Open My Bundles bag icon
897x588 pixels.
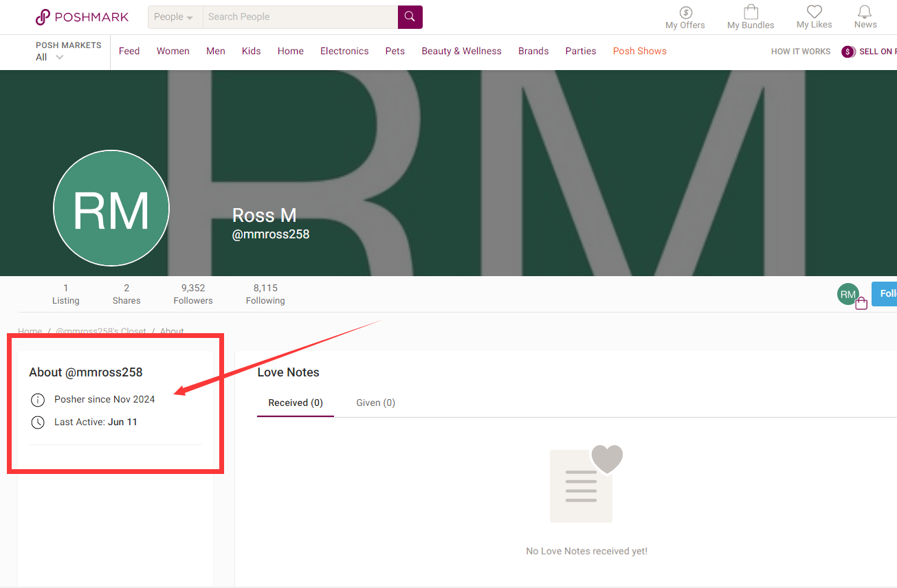coord(751,12)
